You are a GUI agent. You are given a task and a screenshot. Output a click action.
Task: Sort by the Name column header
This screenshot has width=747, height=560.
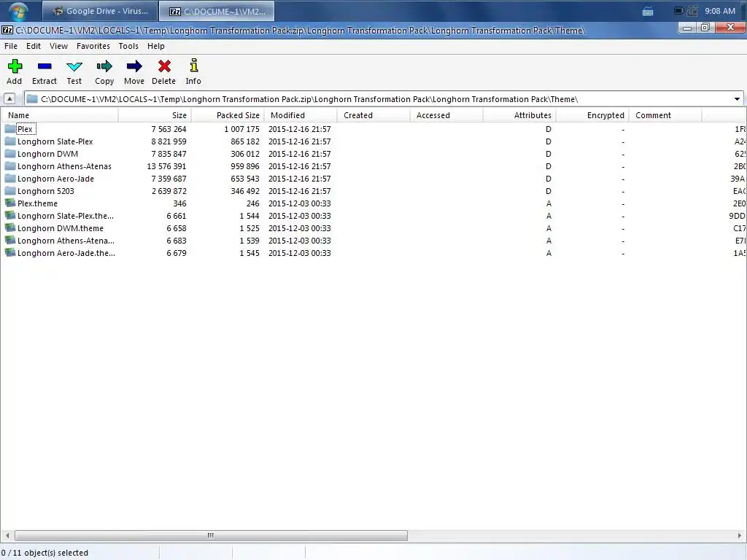point(60,115)
